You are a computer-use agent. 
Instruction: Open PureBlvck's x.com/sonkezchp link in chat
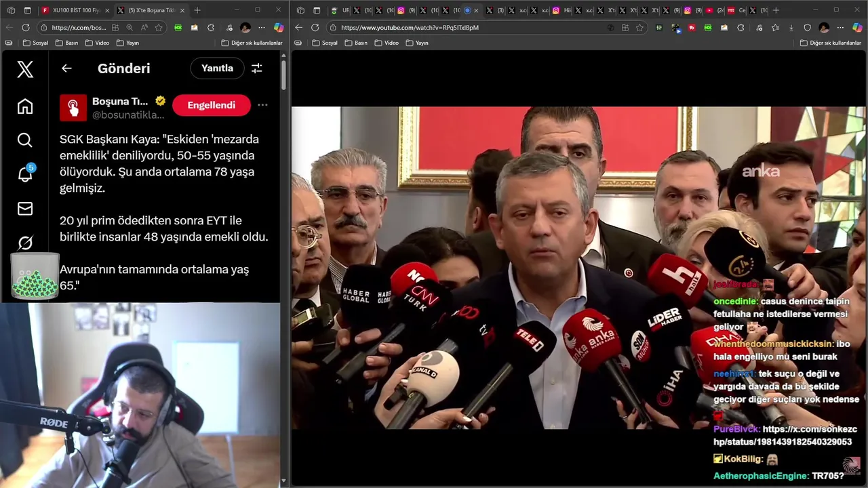pos(785,435)
